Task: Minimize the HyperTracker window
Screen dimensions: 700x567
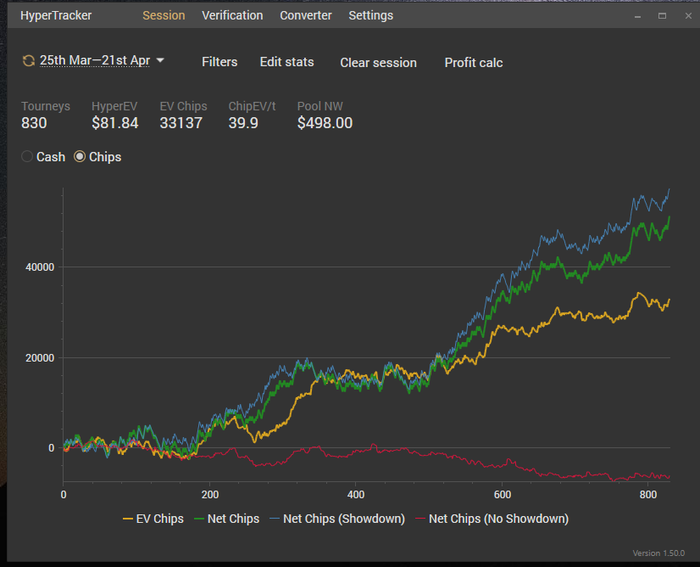Action: [638, 17]
